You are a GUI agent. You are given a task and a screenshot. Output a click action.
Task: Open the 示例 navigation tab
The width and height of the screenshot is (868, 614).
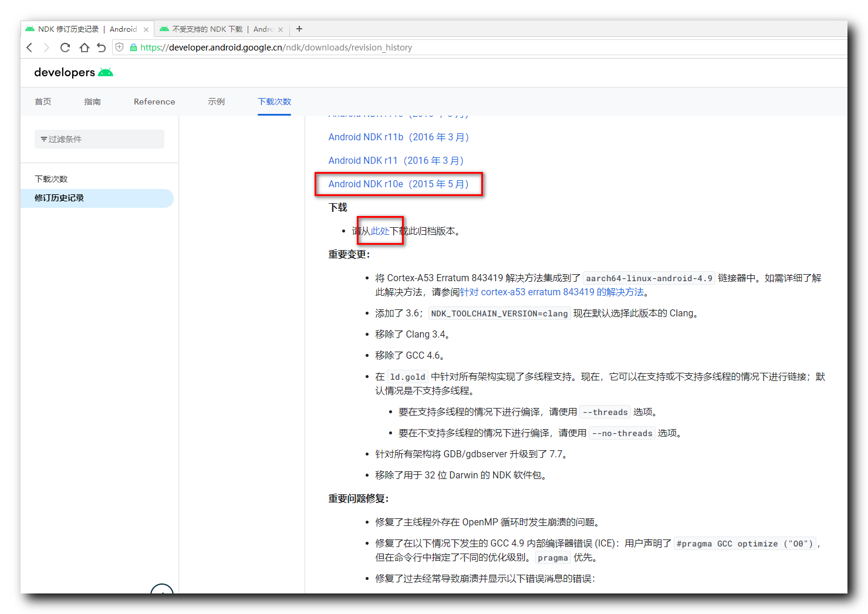(216, 102)
